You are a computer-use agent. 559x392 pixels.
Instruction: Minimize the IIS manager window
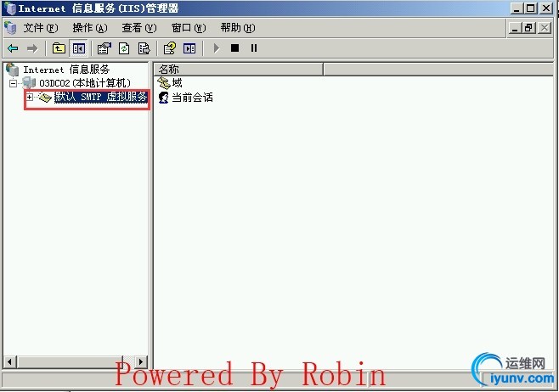[517, 8]
